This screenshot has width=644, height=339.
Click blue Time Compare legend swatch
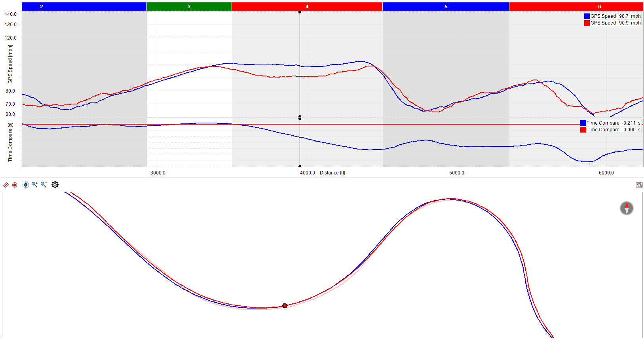point(583,123)
